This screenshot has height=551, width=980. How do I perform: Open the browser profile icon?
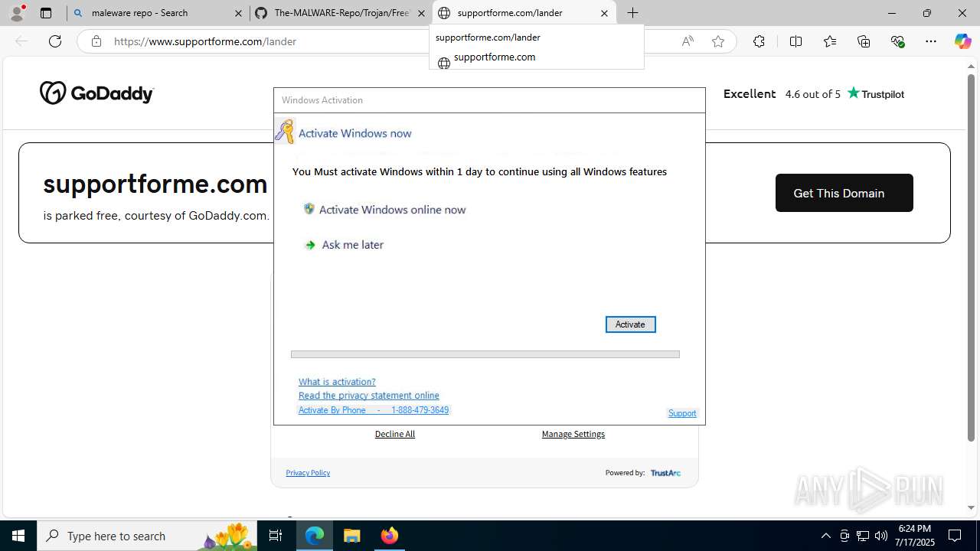click(17, 13)
